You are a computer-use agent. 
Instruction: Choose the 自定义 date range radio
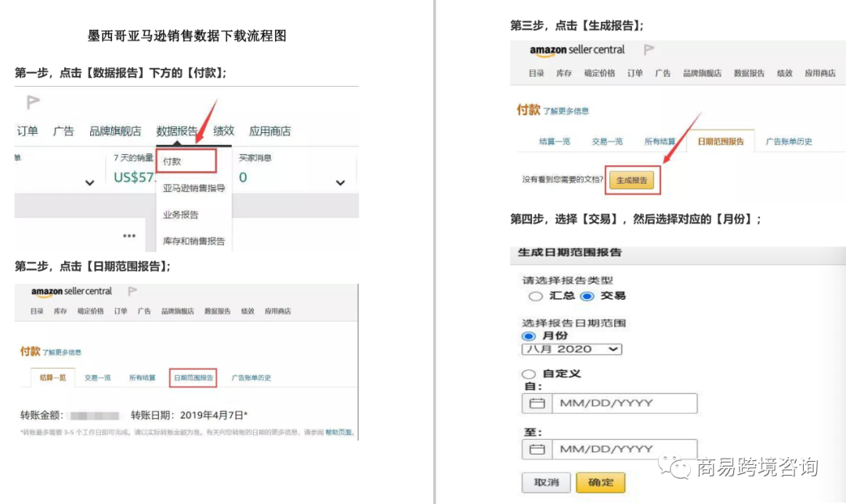(x=529, y=373)
